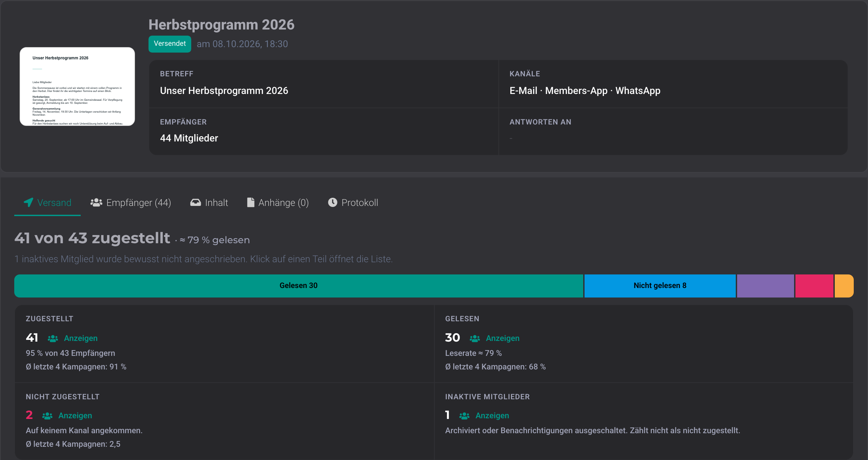Click the inbox tray Inhalt icon

[x=196, y=203]
